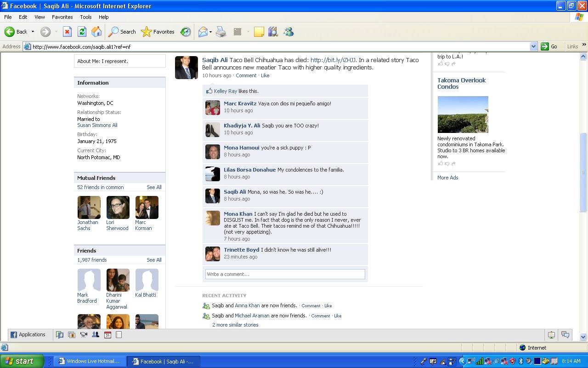The width and height of the screenshot is (588, 368).
Task: Switch to Windows Live Hotmail taskbar window
Action: point(89,361)
